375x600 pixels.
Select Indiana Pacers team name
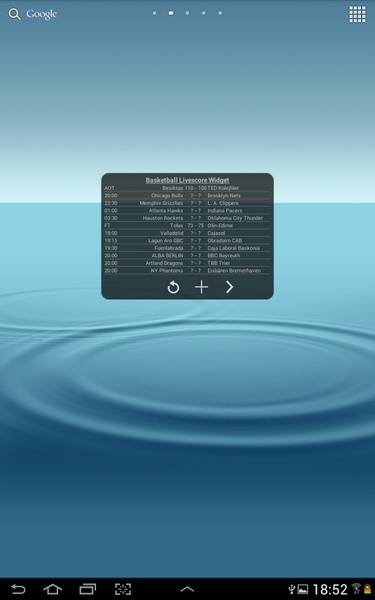[x=225, y=210]
